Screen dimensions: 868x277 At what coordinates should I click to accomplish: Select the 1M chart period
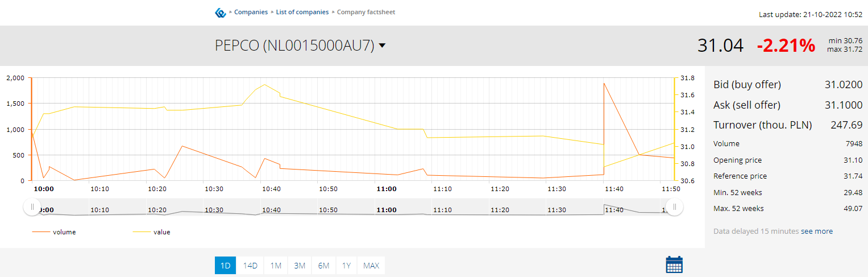point(276,265)
